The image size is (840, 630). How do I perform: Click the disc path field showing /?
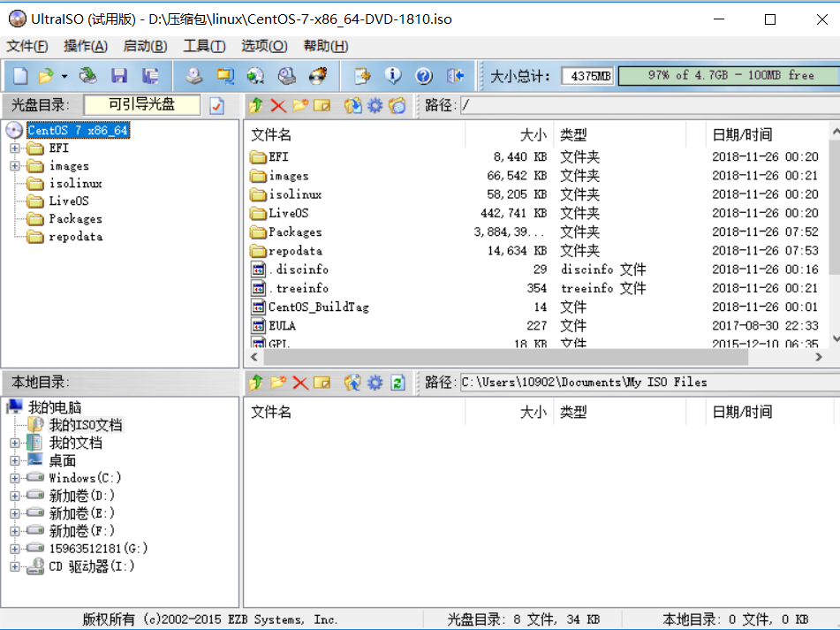[649, 105]
